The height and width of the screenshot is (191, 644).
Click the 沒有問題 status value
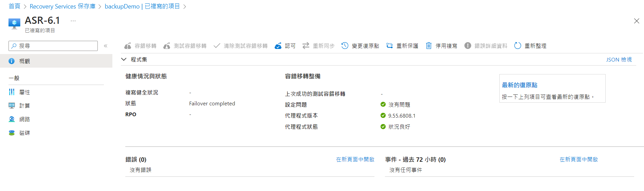pos(399,105)
